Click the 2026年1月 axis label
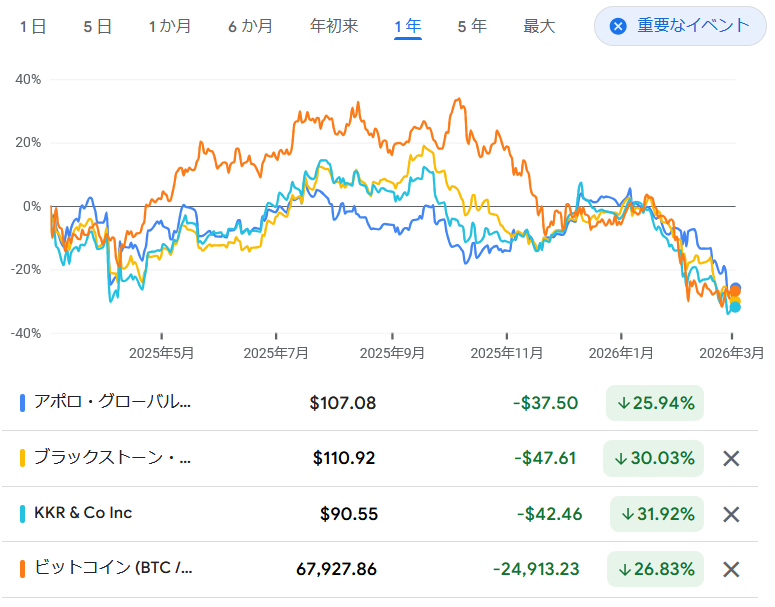775x607 pixels. (621, 353)
